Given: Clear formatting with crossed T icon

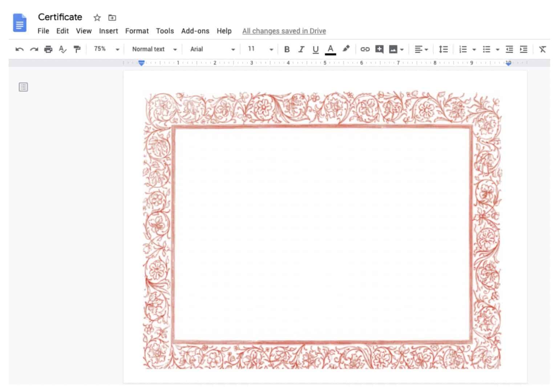Looking at the screenshot, I should pyautogui.click(x=542, y=49).
